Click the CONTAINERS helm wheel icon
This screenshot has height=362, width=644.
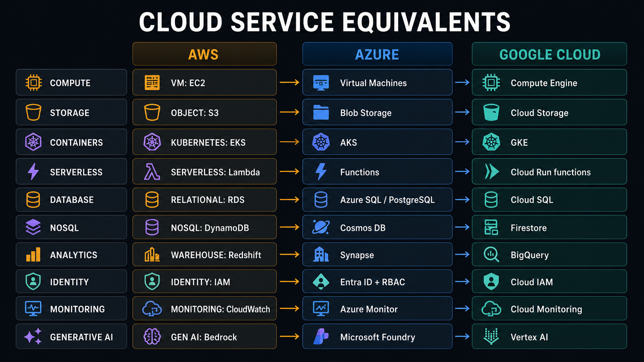pyautogui.click(x=34, y=142)
